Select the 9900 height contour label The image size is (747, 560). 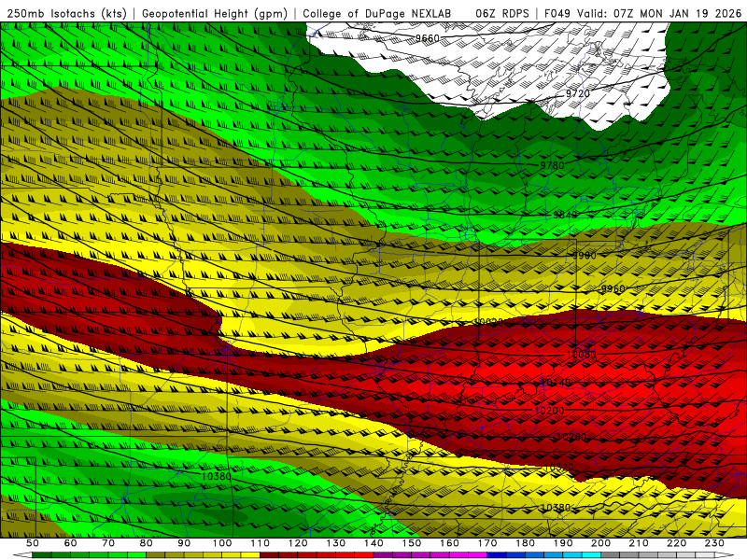pyautogui.click(x=585, y=255)
